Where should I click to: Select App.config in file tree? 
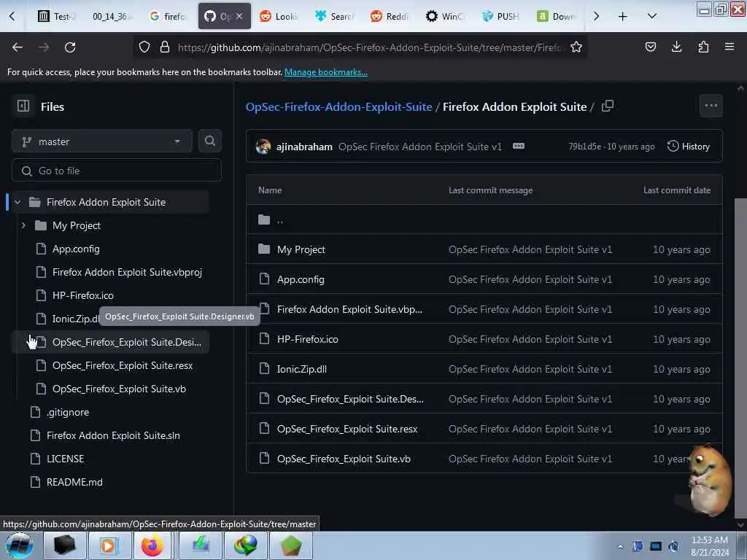[76, 249]
